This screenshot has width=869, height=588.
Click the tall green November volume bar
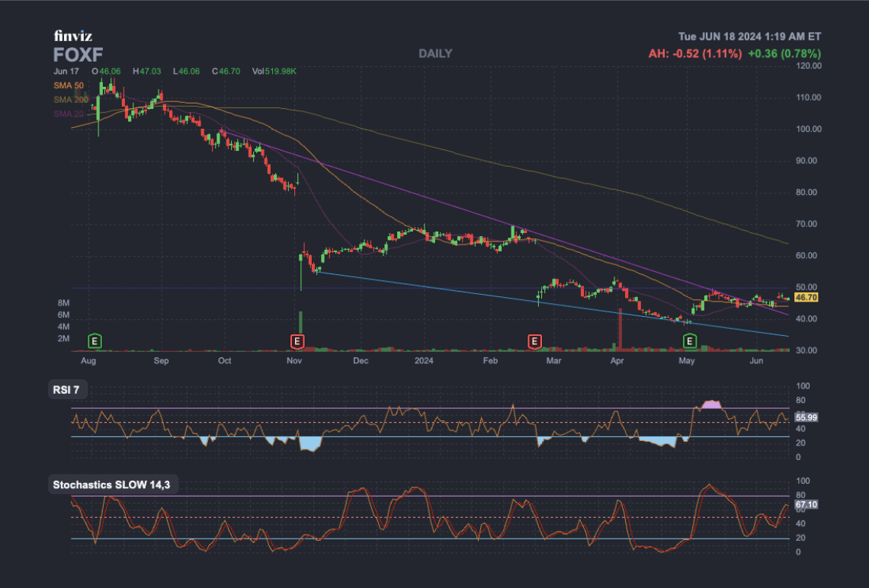pyautogui.click(x=300, y=331)
